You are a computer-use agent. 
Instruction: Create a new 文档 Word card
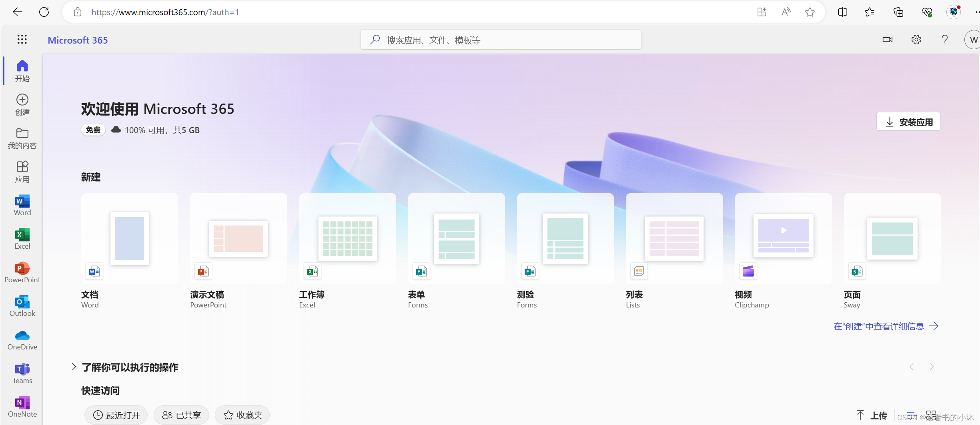pos(129,251)
